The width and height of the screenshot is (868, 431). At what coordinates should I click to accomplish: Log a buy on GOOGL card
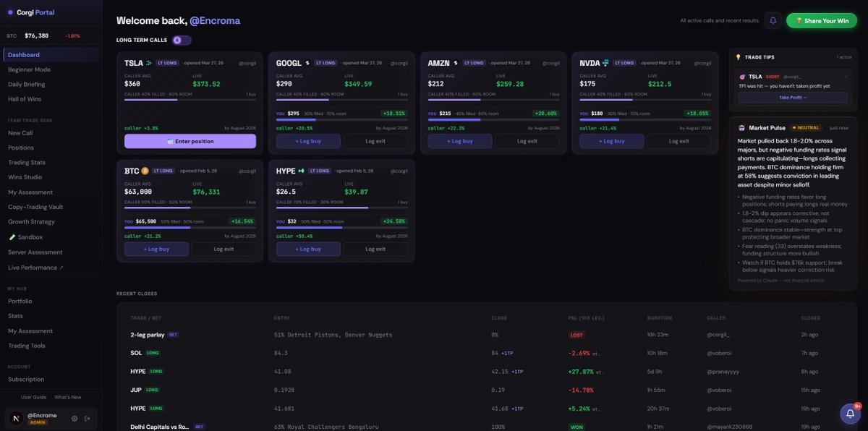coord(308,141)
